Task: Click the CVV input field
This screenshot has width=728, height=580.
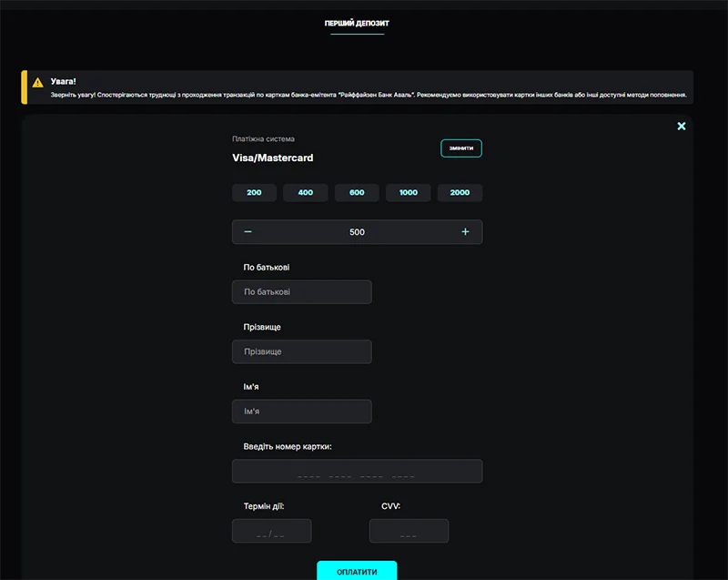Action: (x=409, y=531)
